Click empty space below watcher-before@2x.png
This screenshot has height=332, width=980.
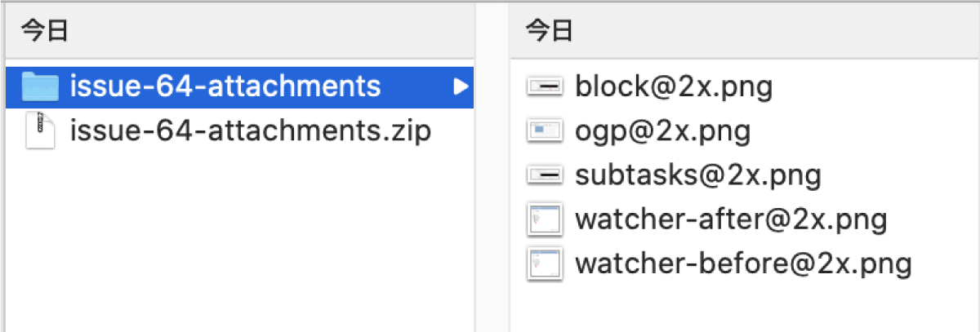[745, 309]
